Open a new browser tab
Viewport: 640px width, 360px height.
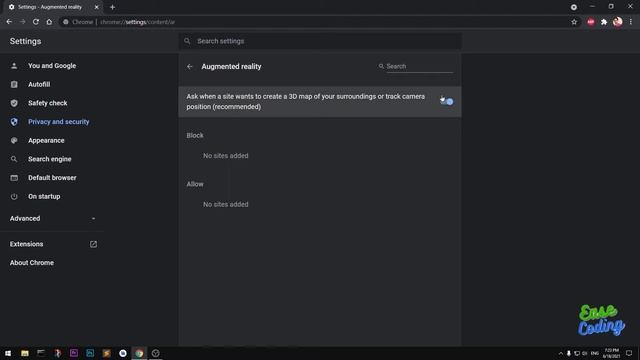point(112,7)
